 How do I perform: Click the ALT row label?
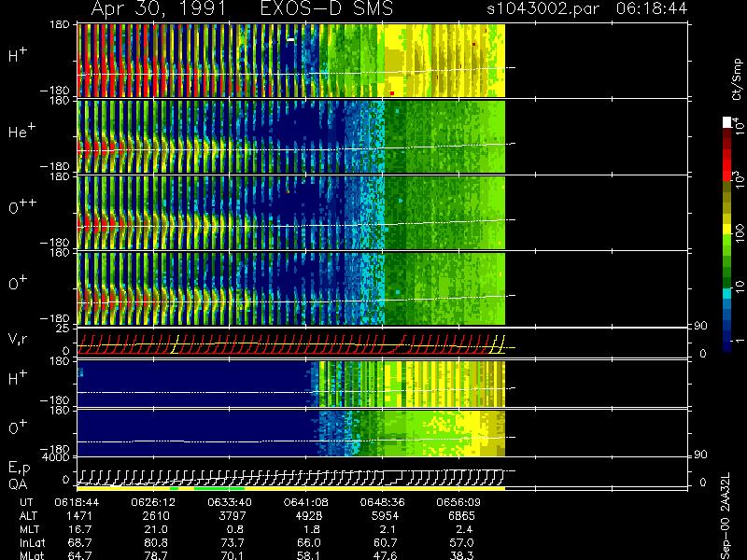click(29, 516)
